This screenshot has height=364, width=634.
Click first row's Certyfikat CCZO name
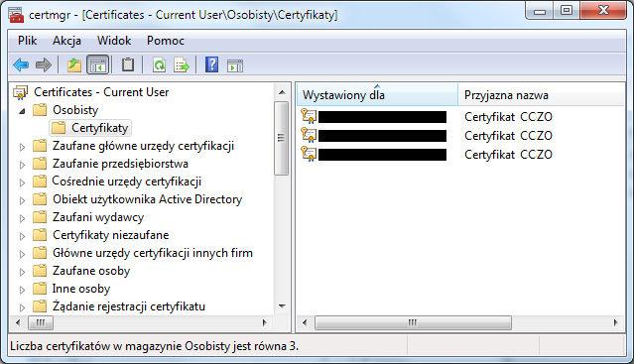508,117
